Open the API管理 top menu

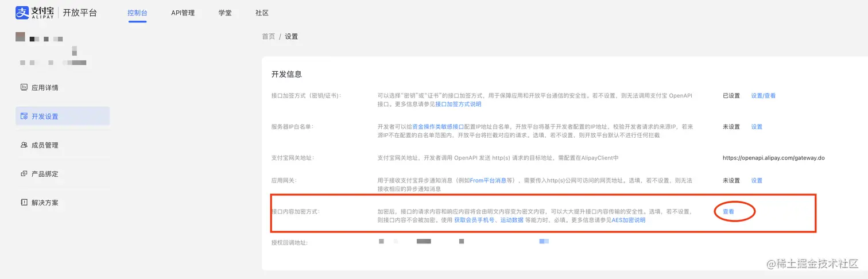183,13
